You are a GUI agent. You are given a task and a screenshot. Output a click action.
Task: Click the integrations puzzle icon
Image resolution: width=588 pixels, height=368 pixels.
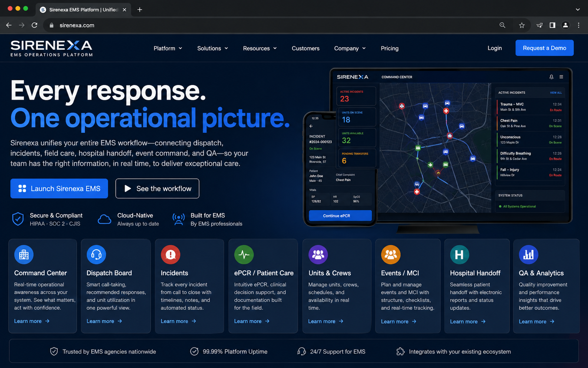pos(400,351)
